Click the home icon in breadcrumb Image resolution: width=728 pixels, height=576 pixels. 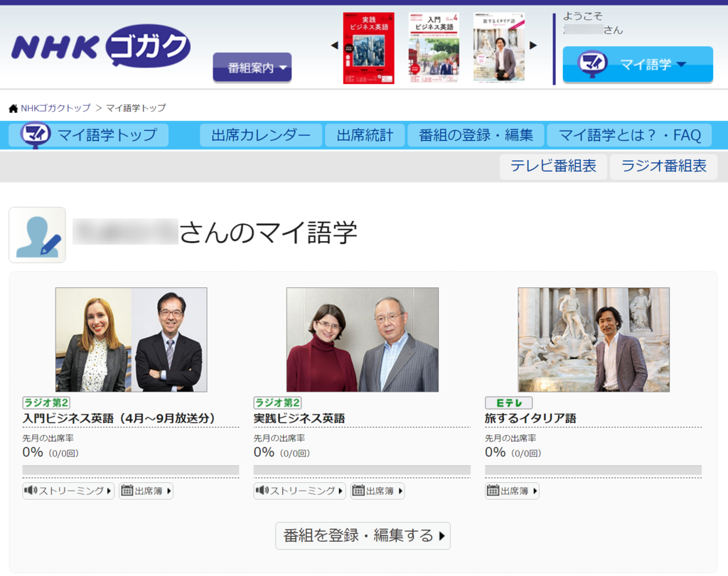point(13,108)
